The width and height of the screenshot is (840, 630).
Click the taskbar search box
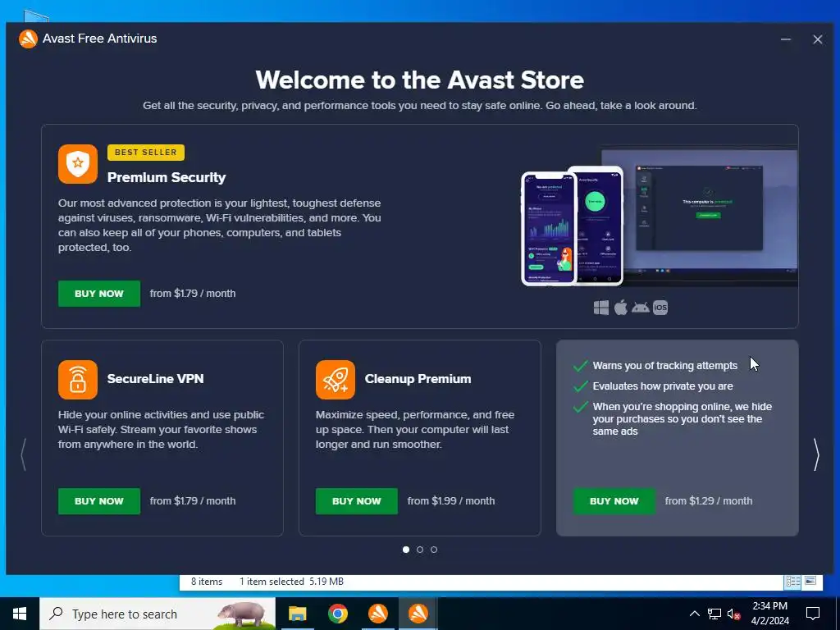(x=157, y=614)
